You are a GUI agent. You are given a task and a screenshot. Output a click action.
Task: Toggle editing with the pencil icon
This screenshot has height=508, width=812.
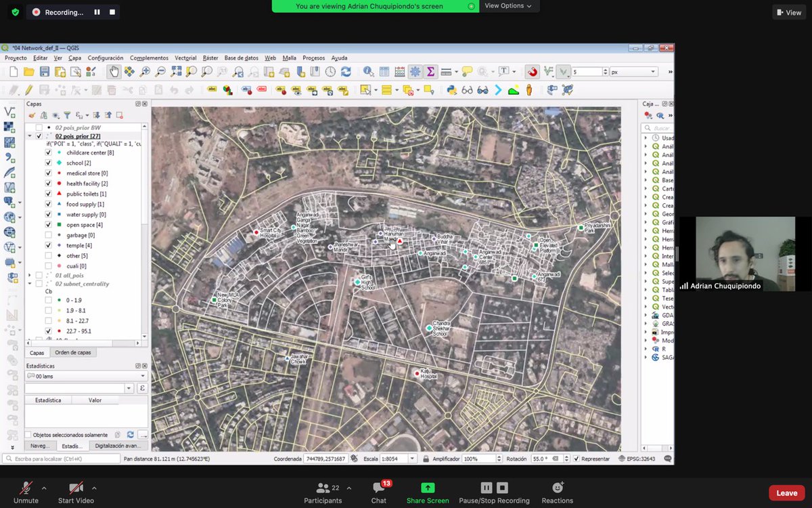28,90
